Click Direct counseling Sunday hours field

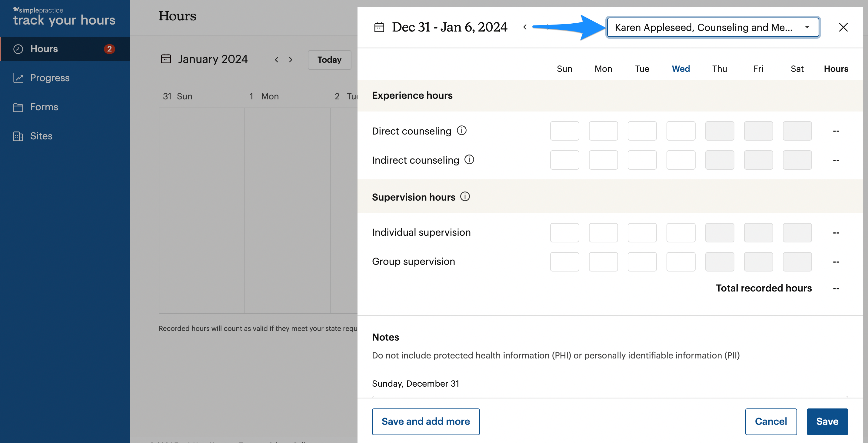tap(564, 131)
